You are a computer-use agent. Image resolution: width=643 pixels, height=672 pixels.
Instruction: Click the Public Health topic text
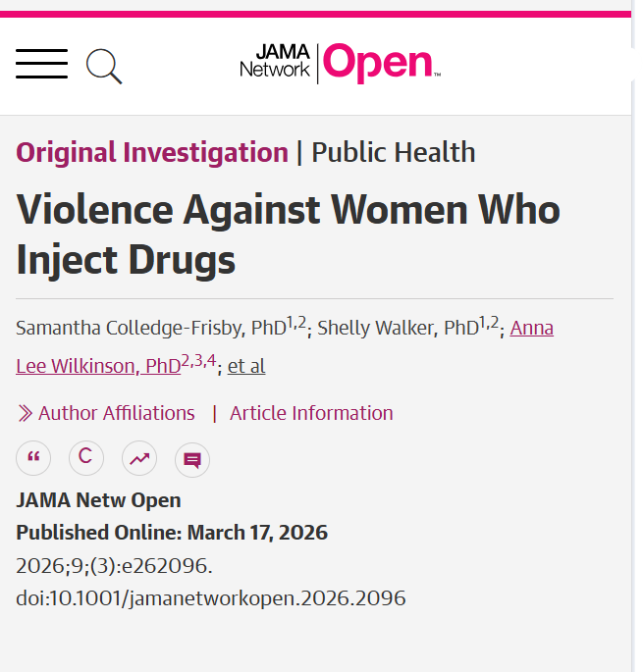tap(394, 152)
